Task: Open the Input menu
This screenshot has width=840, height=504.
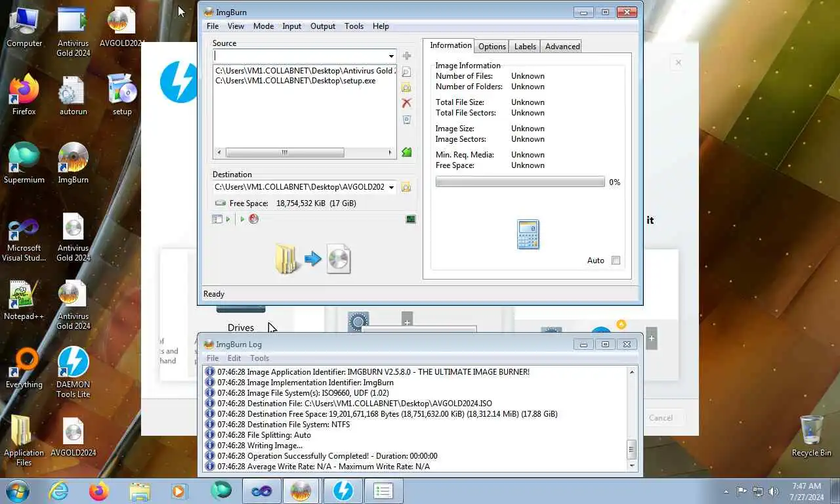Action: click(x=291, y=26)
